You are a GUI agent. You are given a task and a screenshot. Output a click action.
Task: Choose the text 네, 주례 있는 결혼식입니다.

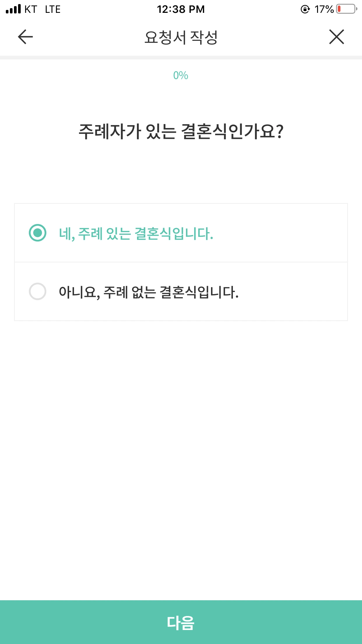pyautogui.click(x=136, y=234)
